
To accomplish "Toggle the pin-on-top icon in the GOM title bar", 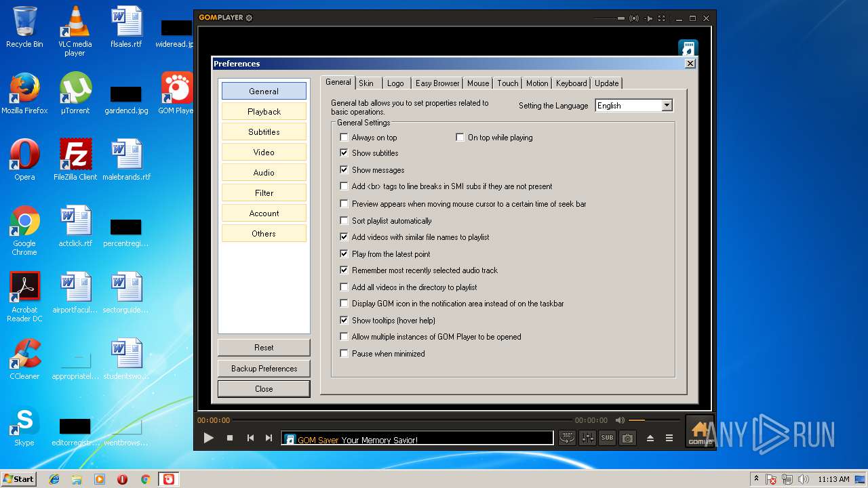I will coord(648,18).
